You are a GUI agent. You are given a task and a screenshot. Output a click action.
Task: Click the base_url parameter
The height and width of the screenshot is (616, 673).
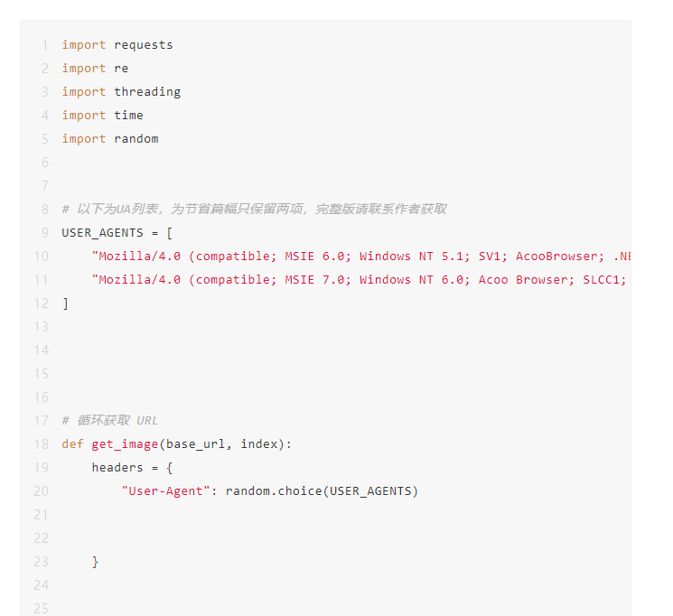pyautogui.click(x=195, y=444)
